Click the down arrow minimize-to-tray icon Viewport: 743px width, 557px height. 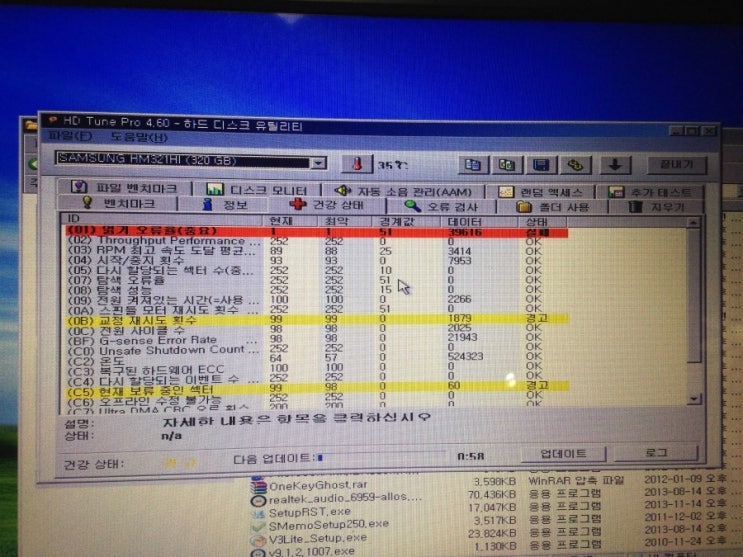[x=615, y=164]
